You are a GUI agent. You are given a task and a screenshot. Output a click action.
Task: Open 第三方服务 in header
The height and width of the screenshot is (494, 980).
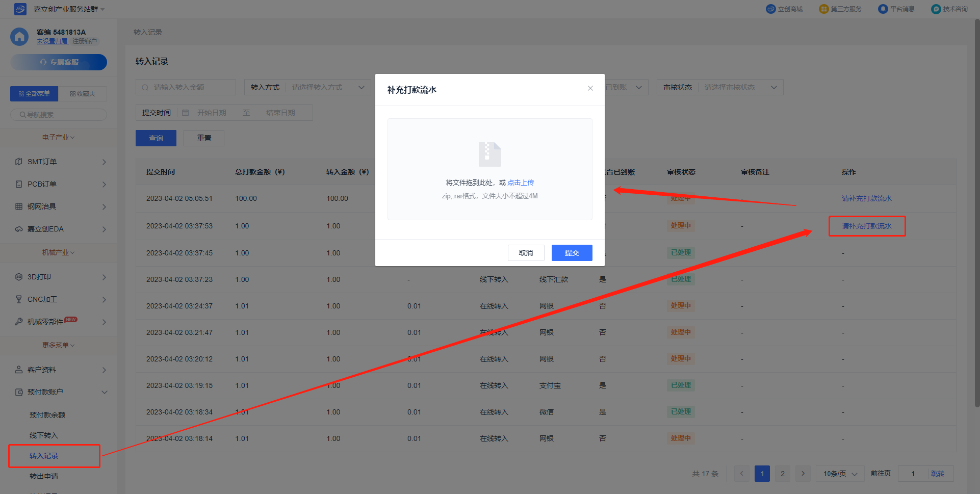[840, 9]
